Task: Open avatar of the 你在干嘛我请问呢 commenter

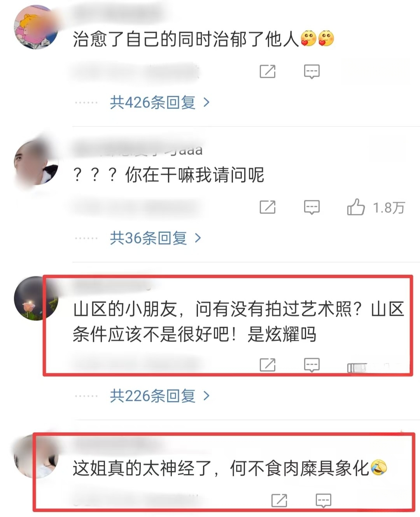Action: pos(36,162)
